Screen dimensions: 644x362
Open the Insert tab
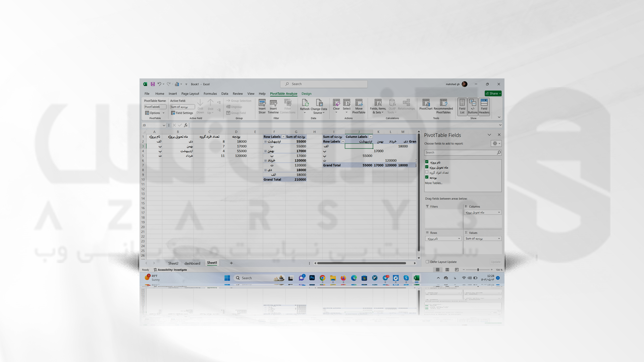click(173, 94)
